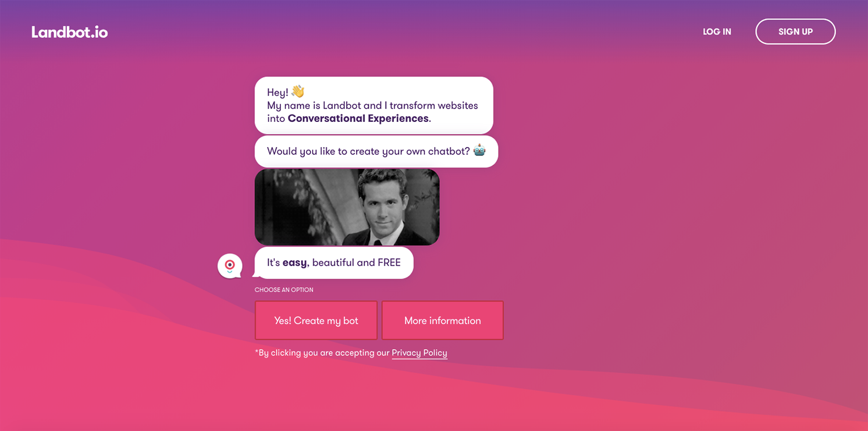
Task: Choose 'Yes! Create my bot'
Action: [x=316, y=320]
